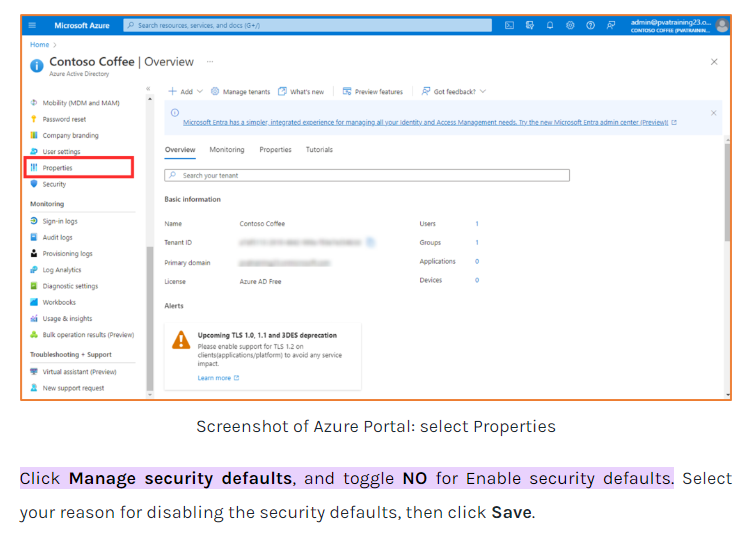Open the portal settings gear

coord(570,25)
